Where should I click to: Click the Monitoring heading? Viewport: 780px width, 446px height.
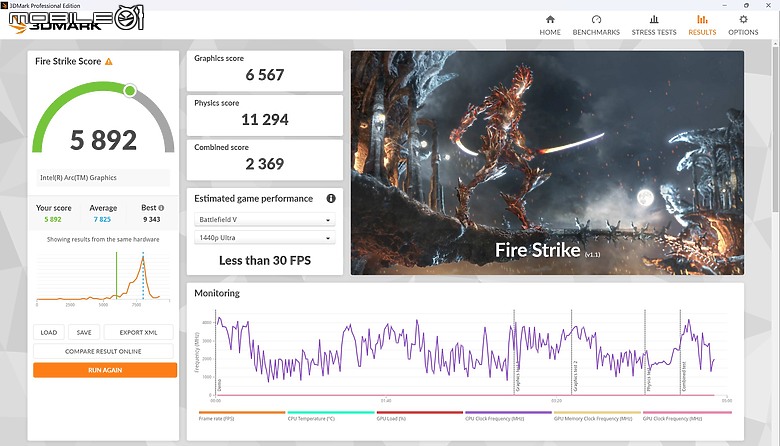tap(217, 293)
